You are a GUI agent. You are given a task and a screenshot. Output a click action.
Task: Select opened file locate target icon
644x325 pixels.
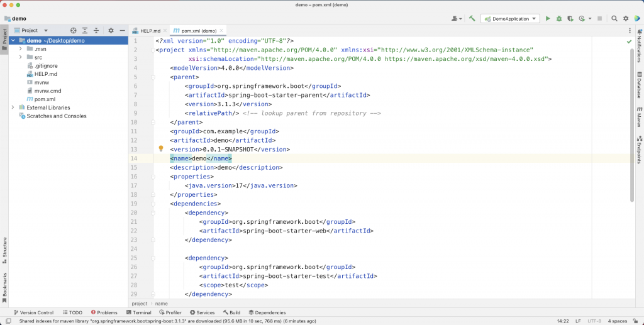(x=73, y=30)
